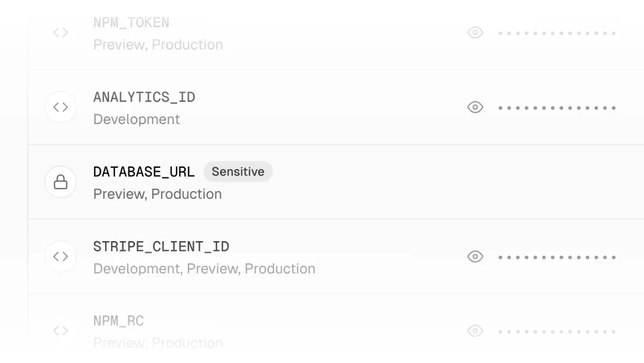Open the ANALYTICS_ID variable entry
644x363 pixels.
click(144, 97)
